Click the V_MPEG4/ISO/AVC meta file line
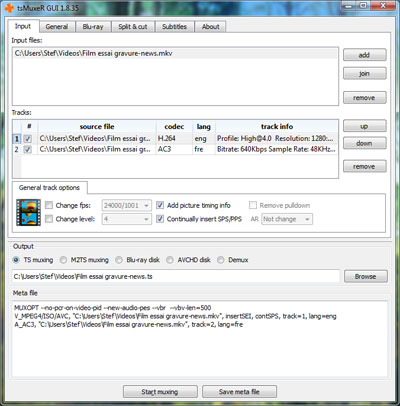 pos(175,316)
